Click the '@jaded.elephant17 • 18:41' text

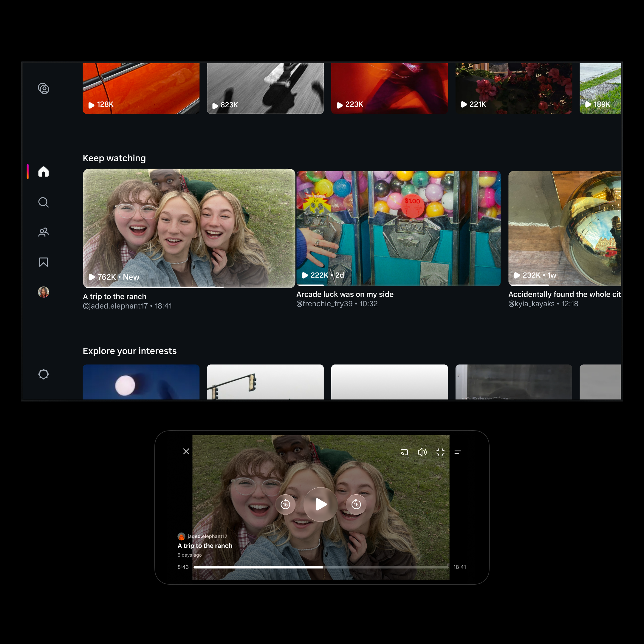[x=127, y=306]
